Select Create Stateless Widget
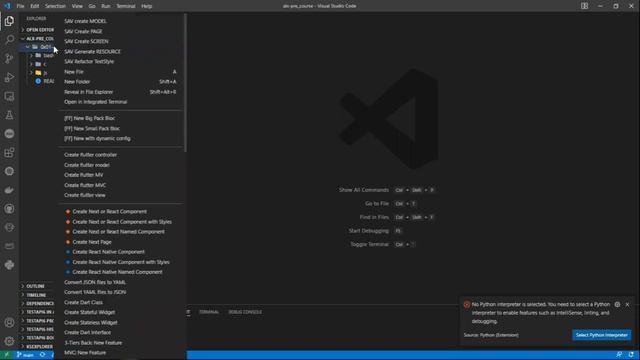 (120, 322)
